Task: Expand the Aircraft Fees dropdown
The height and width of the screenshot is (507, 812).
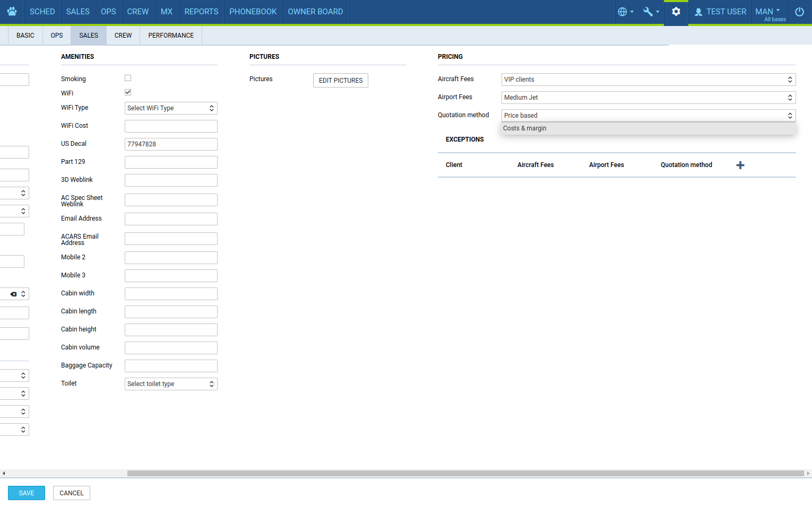Action: click(x=648, y=80)
